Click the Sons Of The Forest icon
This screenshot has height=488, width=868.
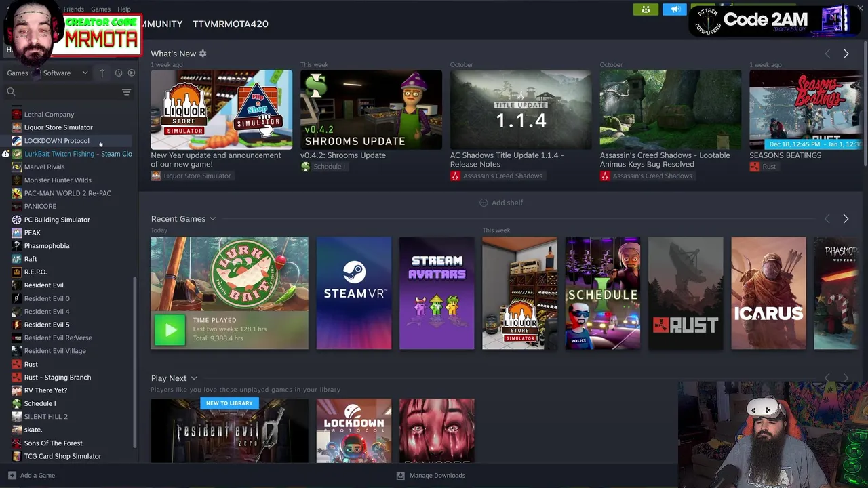pyautogui.click(x=17, y=443)
